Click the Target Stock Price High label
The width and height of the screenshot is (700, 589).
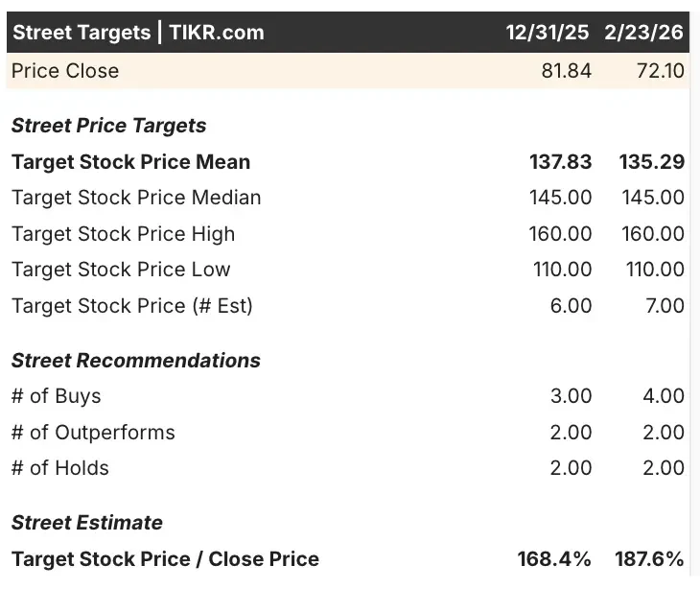click(x=123, y=234)
